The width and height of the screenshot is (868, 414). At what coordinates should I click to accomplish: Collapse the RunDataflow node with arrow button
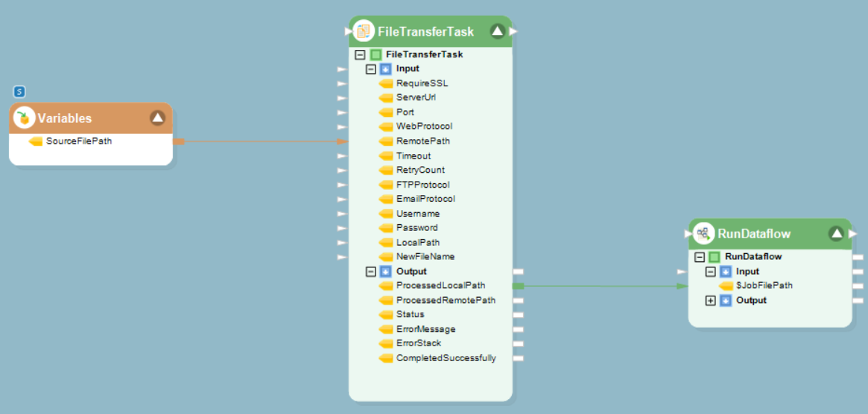click(x=837, y=234)
